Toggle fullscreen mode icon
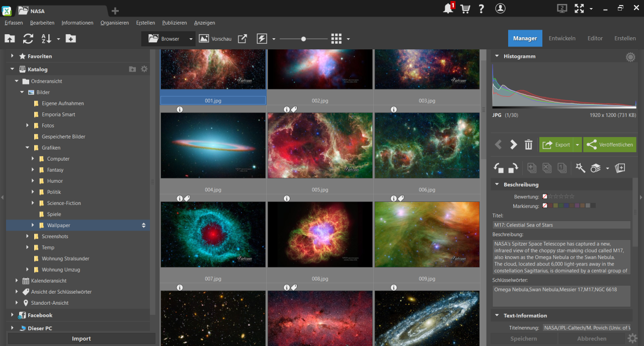The width and height of the screenshot is (644, 346). (580, 8)
